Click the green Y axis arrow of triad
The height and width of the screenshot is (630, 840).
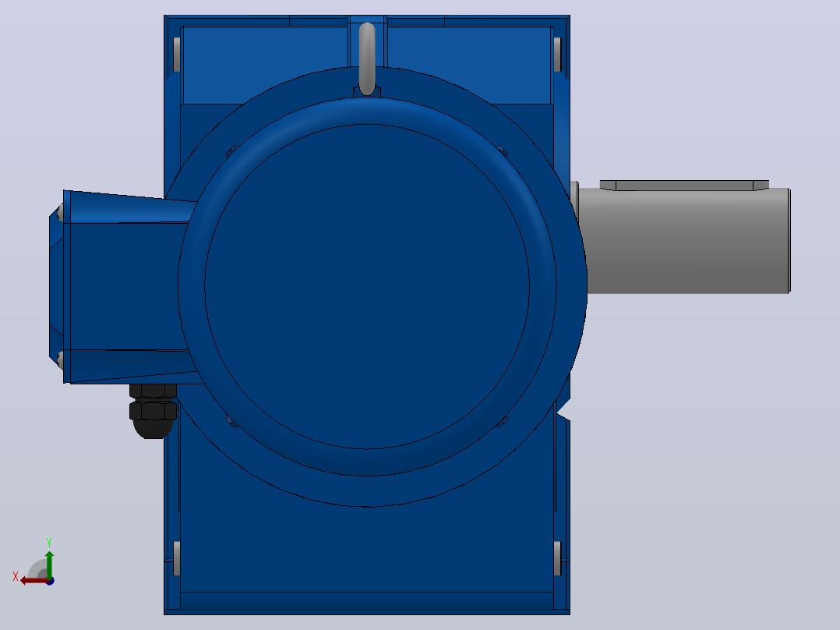point(49,564)
